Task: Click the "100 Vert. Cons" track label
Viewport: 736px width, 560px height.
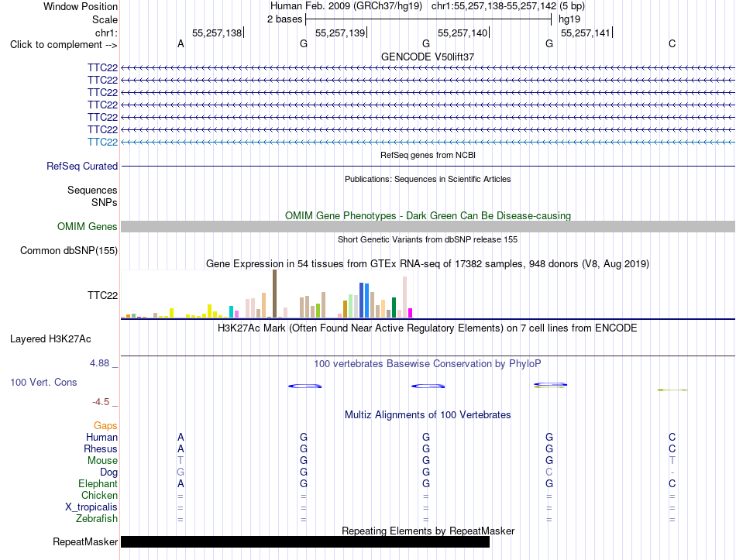Action: tap(43, 382)
